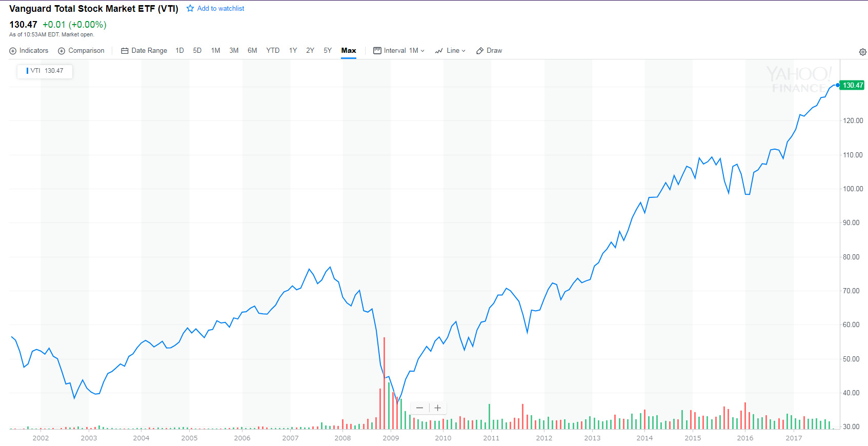The width and height of the screenshot is (868, 446).
Task: Switch to the 5Y range
Action: 328,51
